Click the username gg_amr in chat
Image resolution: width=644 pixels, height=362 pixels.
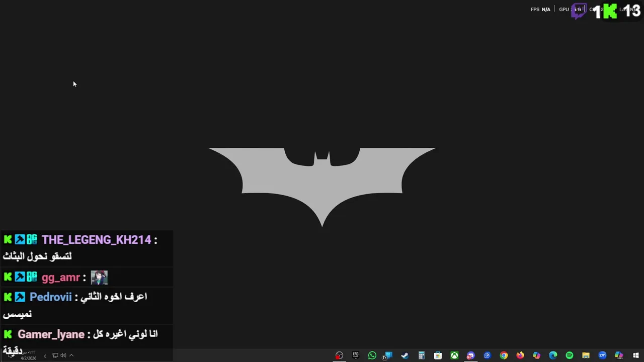tap(61, 278)
